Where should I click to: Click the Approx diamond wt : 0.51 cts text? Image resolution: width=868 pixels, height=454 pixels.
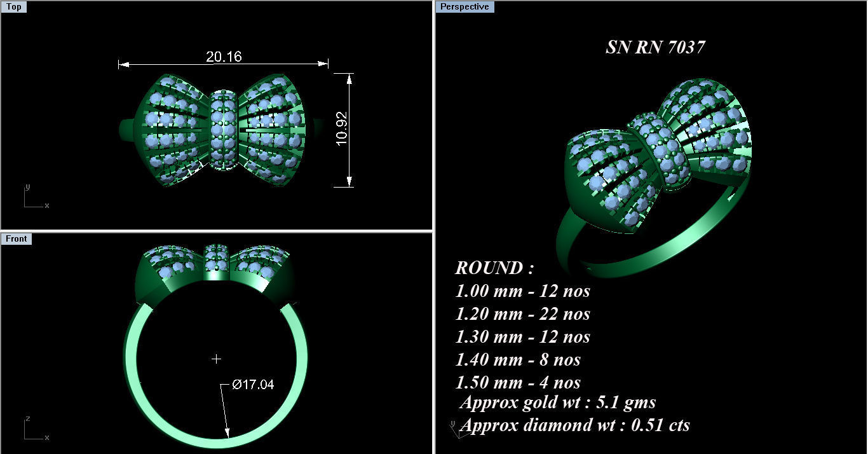[x=574, y=425]
